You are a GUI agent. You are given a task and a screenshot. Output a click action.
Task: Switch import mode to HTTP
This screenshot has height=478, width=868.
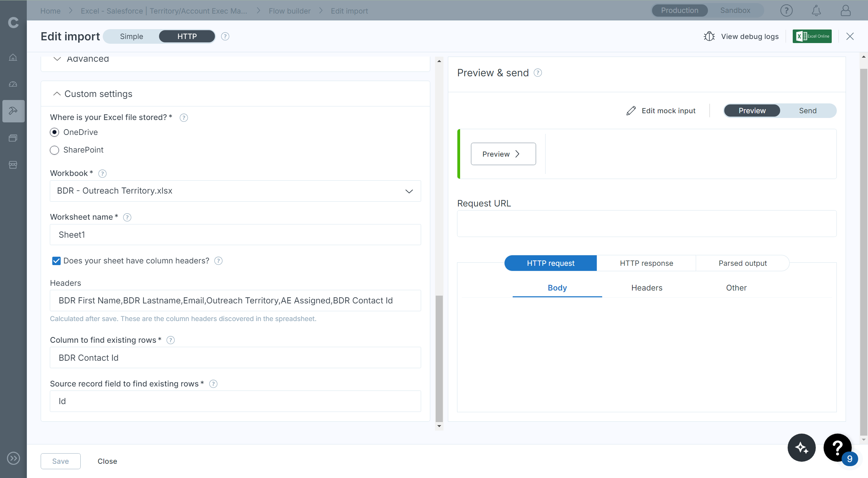(x=187, y=36)
